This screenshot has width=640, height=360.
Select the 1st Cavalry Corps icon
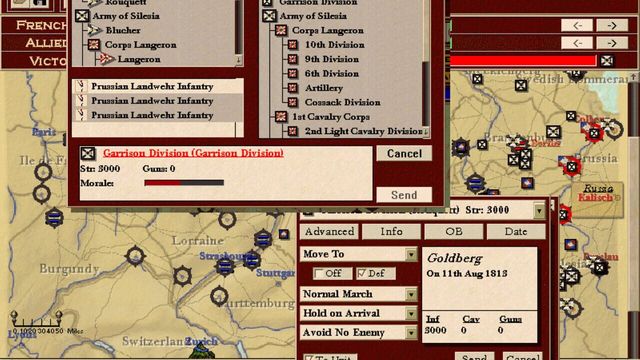pos(281,117)
